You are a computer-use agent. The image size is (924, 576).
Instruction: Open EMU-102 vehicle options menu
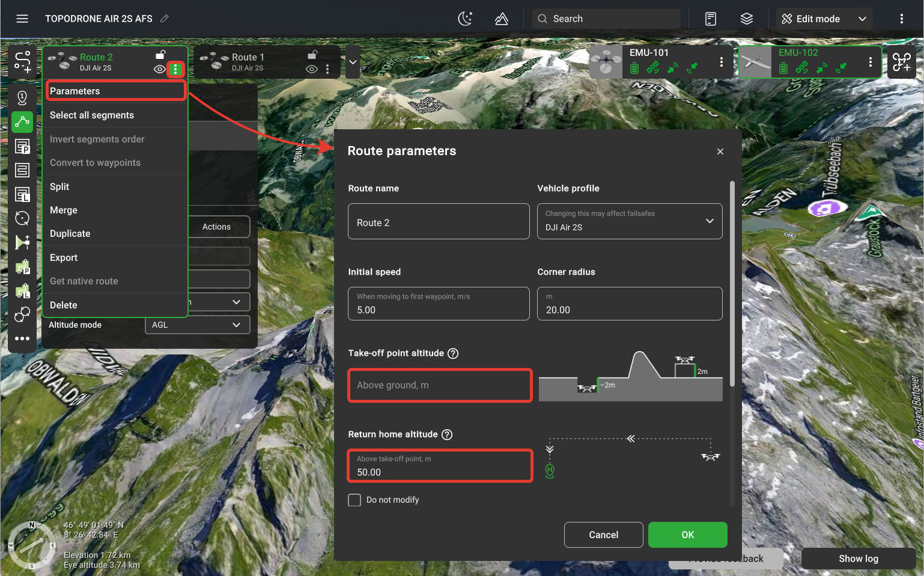pos(871,62)
